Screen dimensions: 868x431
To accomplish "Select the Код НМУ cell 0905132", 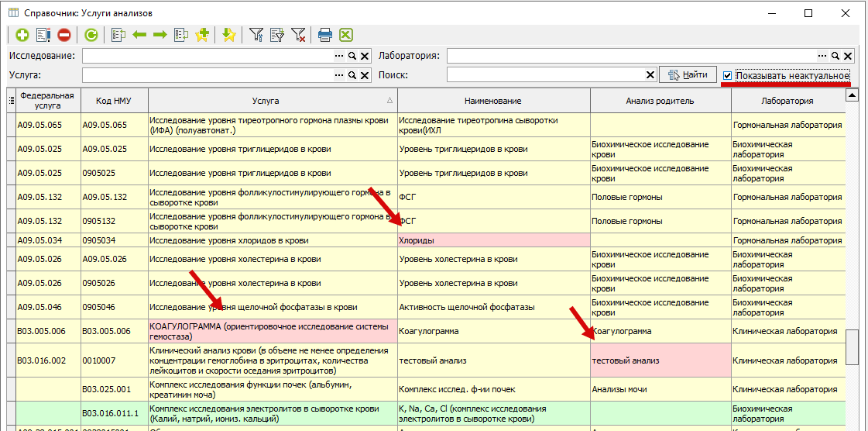I will point(114,221).
